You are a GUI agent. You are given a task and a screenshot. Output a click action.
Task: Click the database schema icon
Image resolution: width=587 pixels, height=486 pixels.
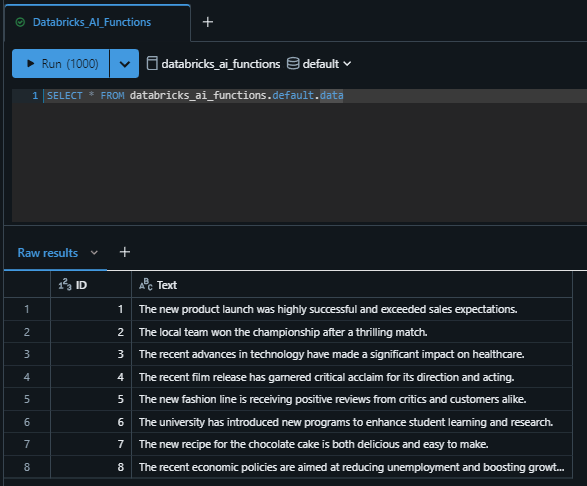click(x=293, y=63)
